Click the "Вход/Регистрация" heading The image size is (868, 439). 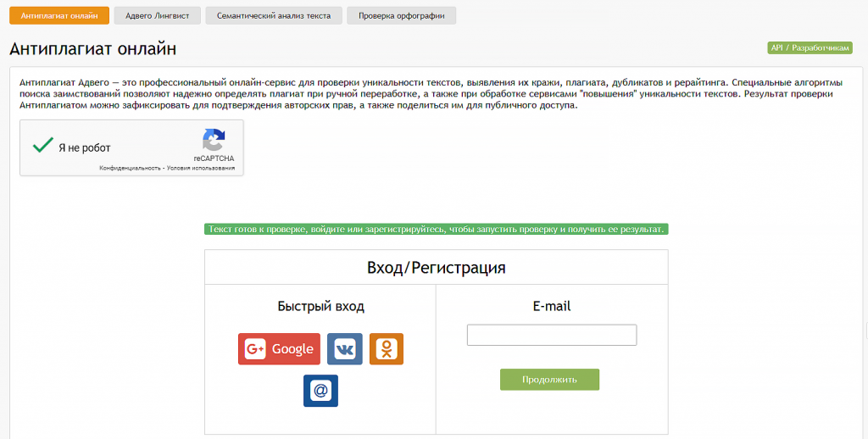pyautogui.click(x=437, y=268)
